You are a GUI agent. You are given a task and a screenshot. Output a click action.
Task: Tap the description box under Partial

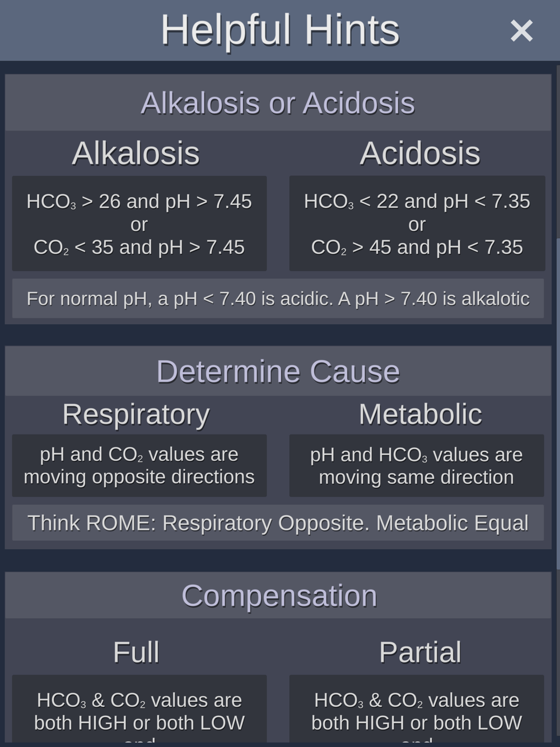point(417,711)
